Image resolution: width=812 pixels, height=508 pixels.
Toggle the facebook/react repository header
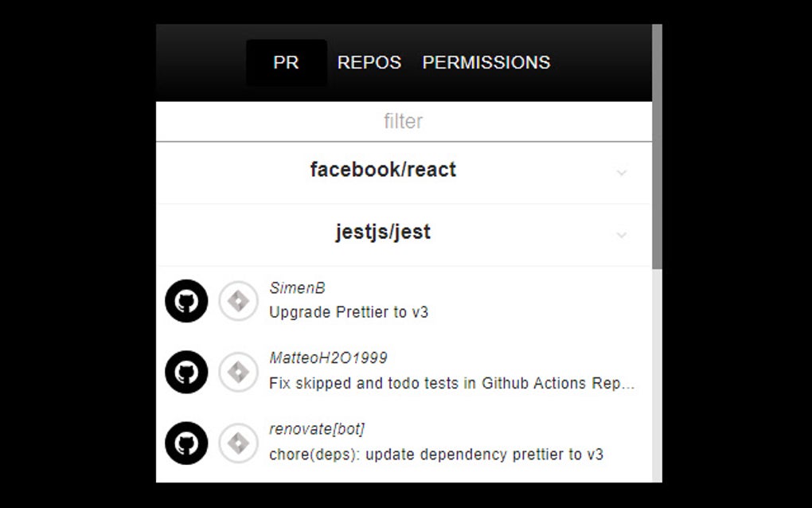pyautogui.click(x=383, y=170)
